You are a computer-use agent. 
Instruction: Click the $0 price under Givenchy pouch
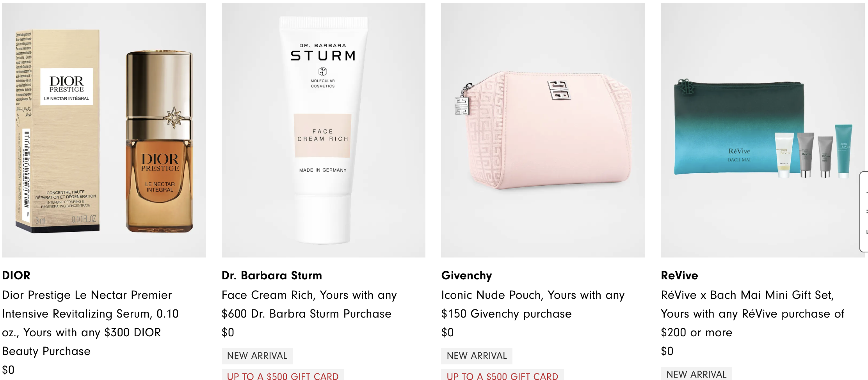tap(448, 332)
